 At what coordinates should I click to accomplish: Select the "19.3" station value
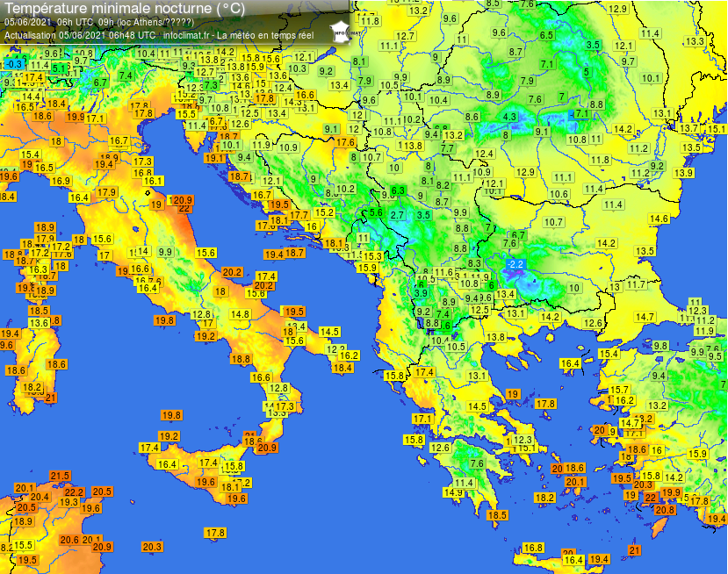(68, 502)
